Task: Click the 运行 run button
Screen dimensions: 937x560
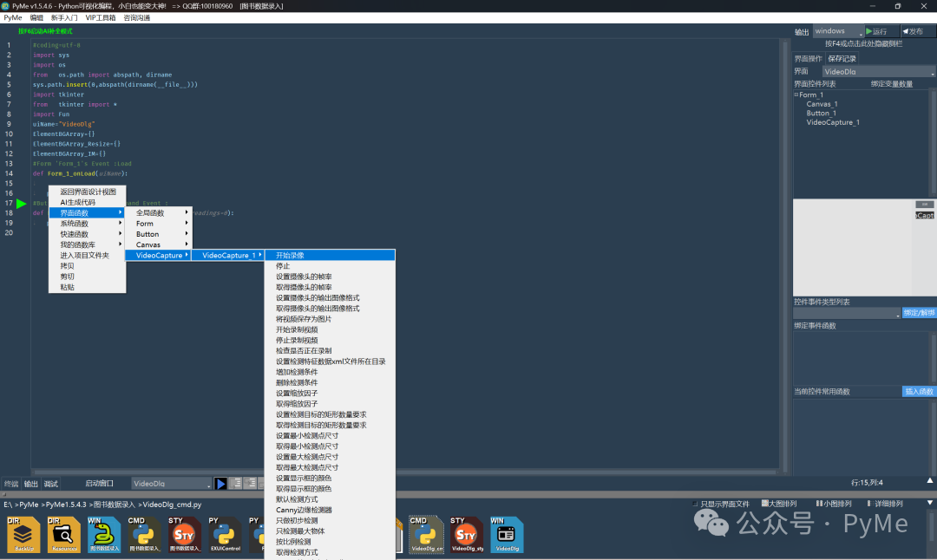Action: (881, 31)
